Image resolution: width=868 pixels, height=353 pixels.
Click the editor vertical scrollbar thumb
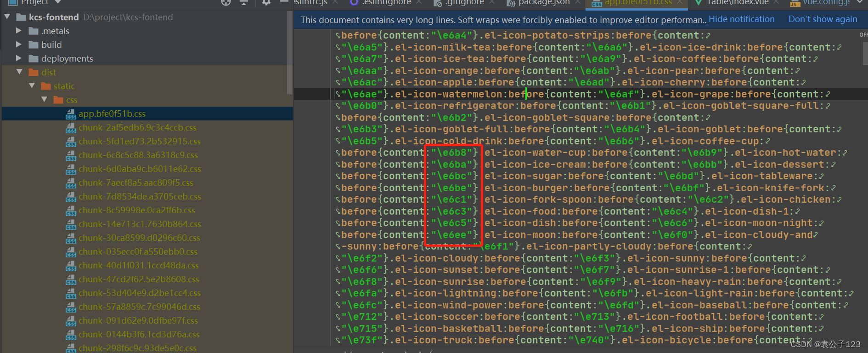865,53
